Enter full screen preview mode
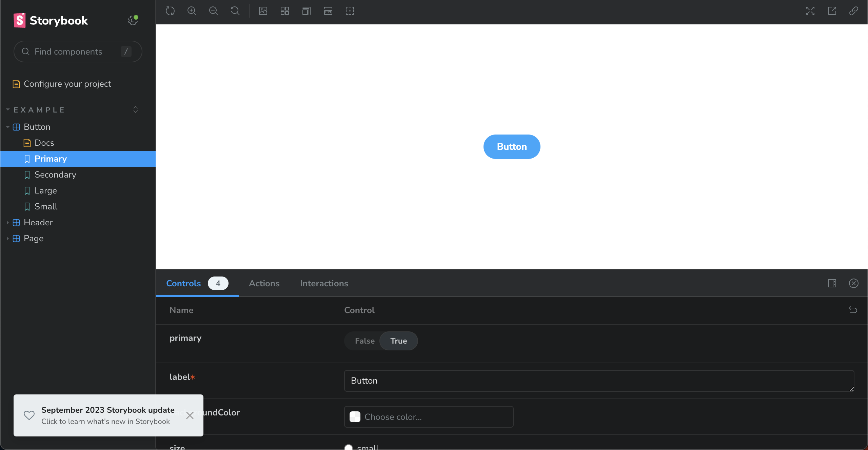The width and height of the screenshot is (868, 450). 810,11
